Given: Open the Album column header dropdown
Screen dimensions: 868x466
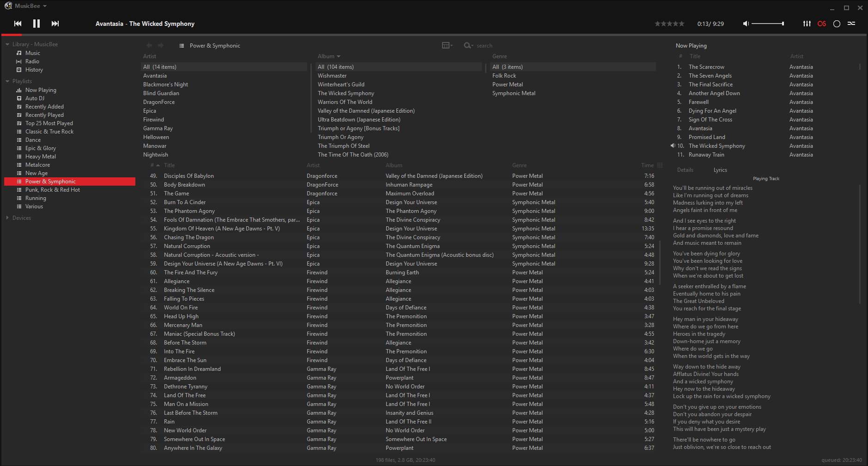Looking at the screenshot, I should [x=339, y=56].
